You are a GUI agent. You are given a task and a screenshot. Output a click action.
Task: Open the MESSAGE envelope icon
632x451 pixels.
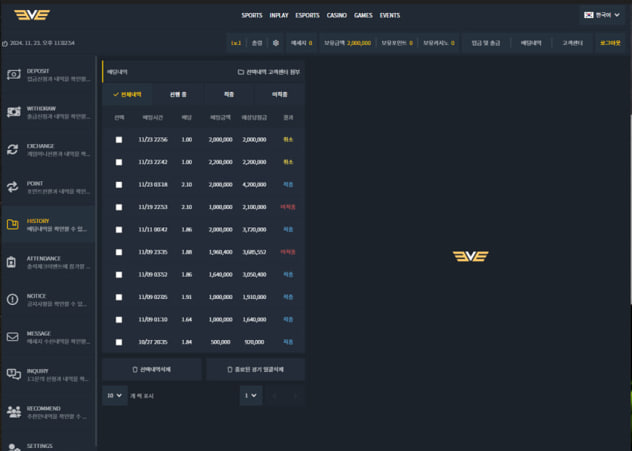13,337
